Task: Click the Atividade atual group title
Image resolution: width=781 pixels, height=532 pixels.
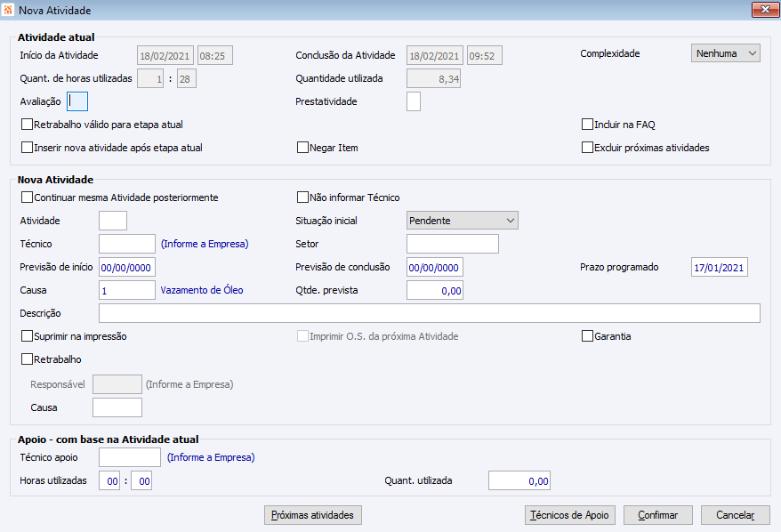Action: click(56, 37)
